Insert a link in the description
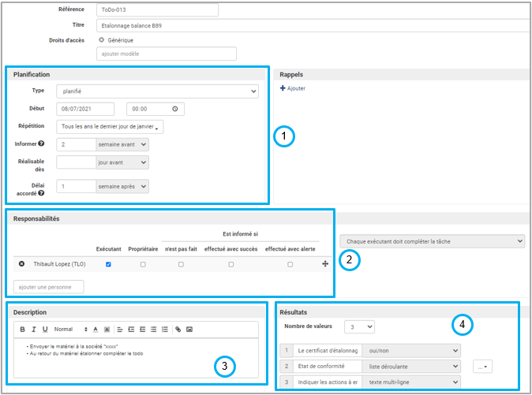The width and height of the screenshot is (532, 395). click(178, 329)
